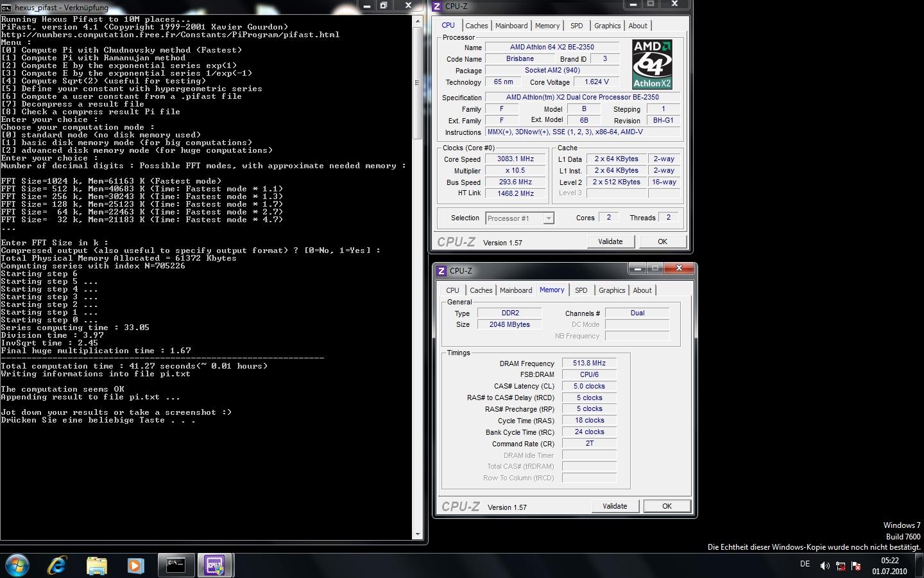This screenshot has width=924, height=578.
Task: Click the console scrollbar down arrow
Action: [x=418, y=534]
